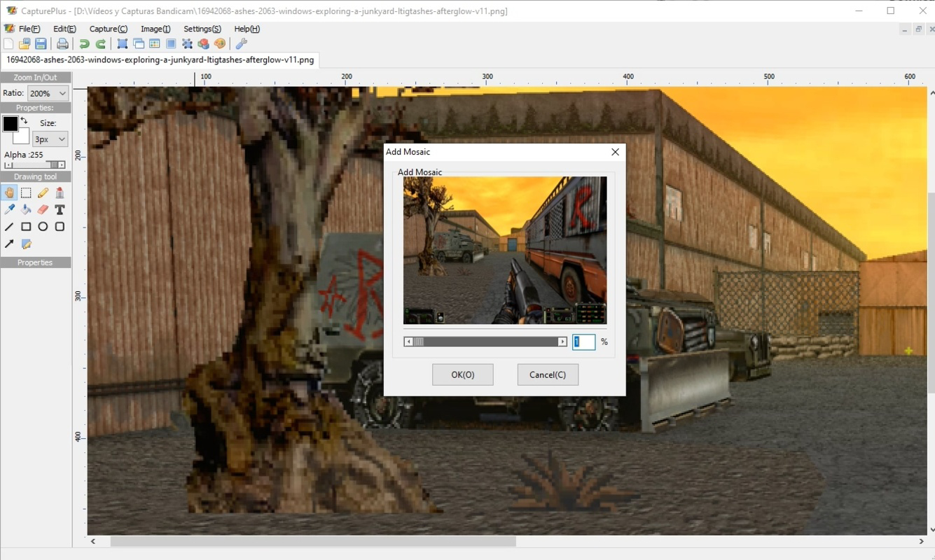Select the Rectangle shape tool
The width and height of the screenshot is (935, 560).
click(x=26, y=227)
